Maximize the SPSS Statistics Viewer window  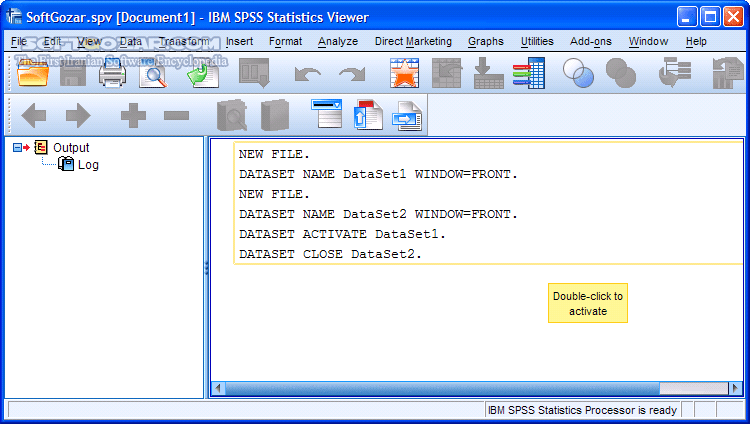tap(710, 17)
